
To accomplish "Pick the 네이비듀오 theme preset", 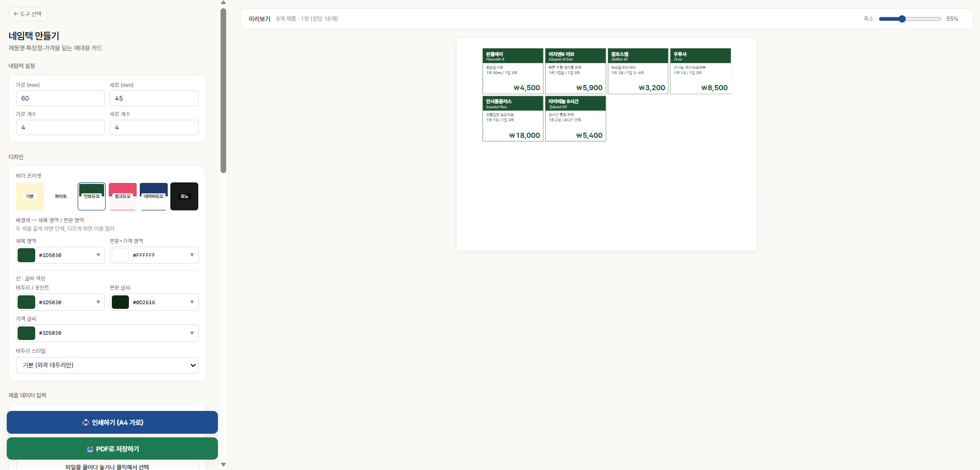I will (154, 196).
